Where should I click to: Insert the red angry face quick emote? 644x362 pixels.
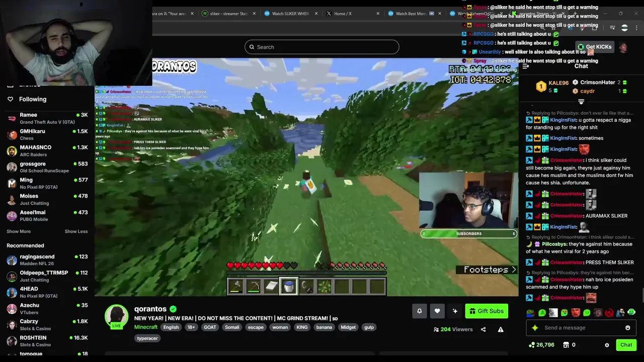click(576, 313)
